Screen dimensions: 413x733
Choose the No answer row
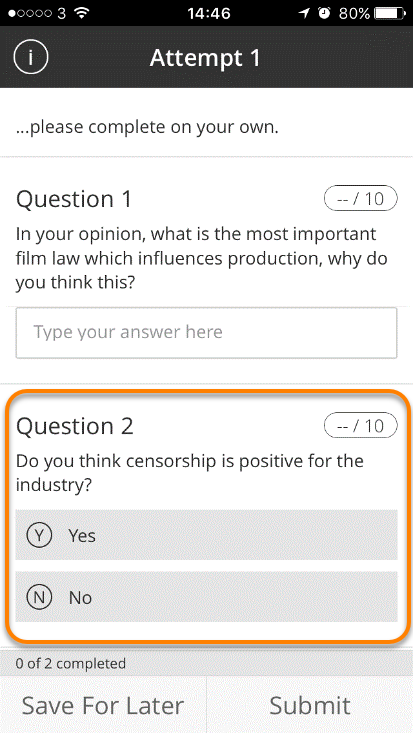[x=206, y=597]
